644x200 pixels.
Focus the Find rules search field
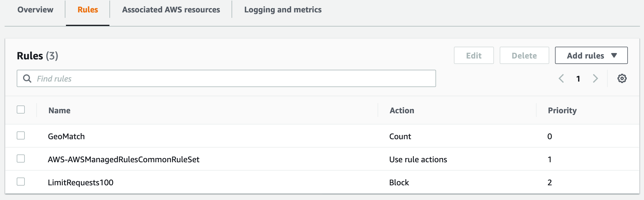coord(226,78)
